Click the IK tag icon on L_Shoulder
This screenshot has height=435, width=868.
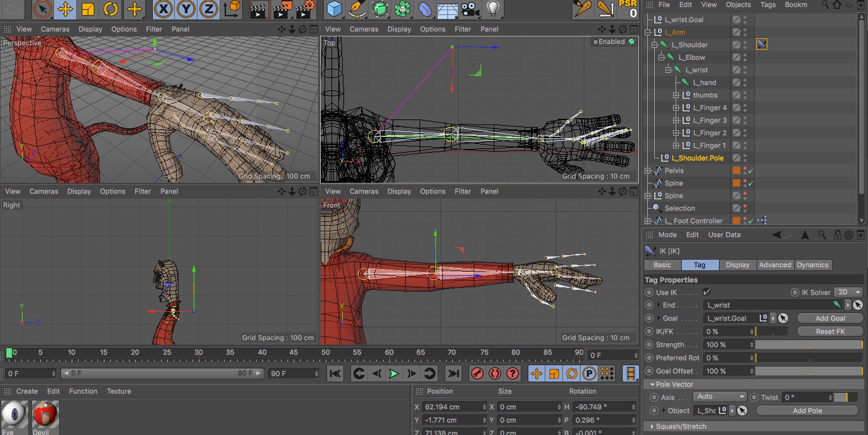761,44
